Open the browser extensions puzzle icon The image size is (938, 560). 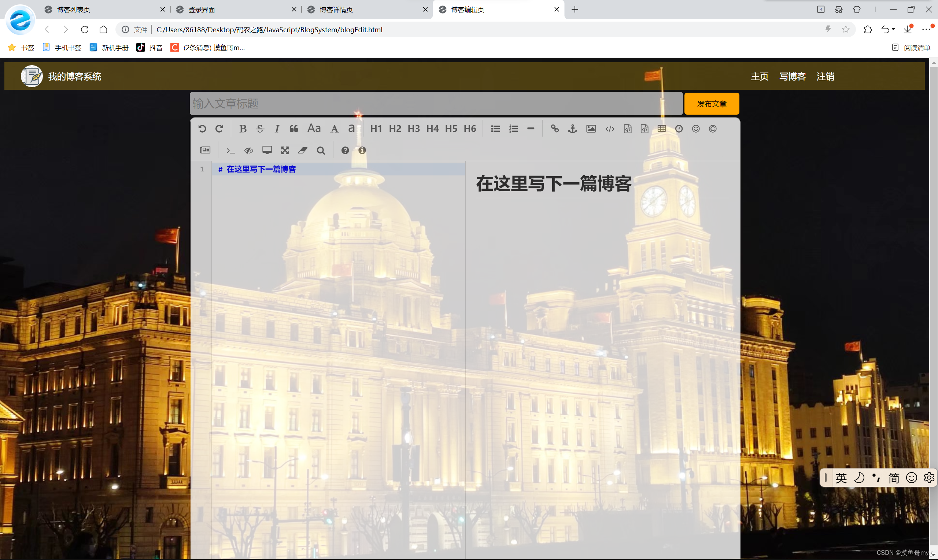868,29
